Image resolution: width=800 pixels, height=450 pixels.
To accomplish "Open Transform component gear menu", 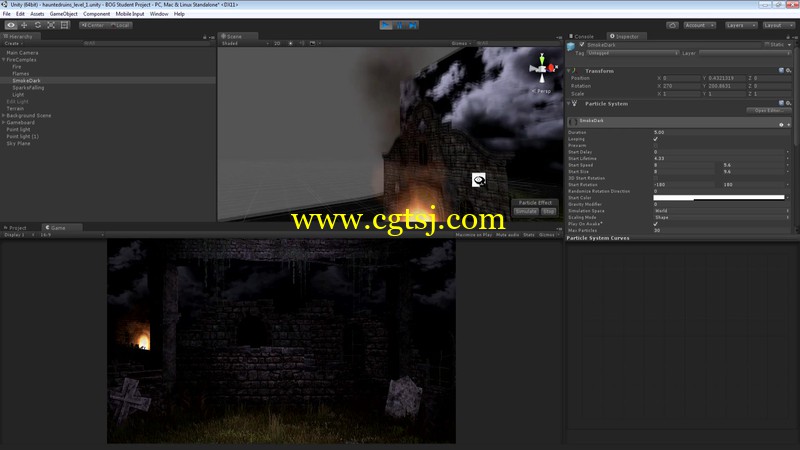I will point(788,70).
